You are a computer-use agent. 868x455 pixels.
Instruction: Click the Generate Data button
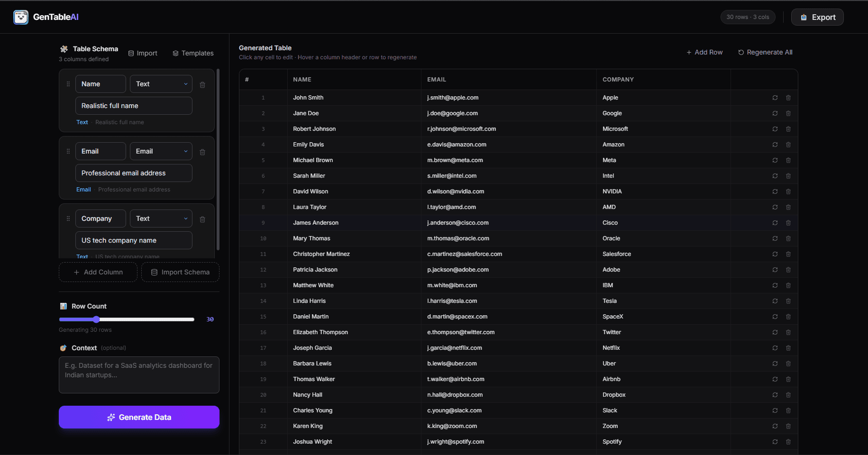[139, 417]
